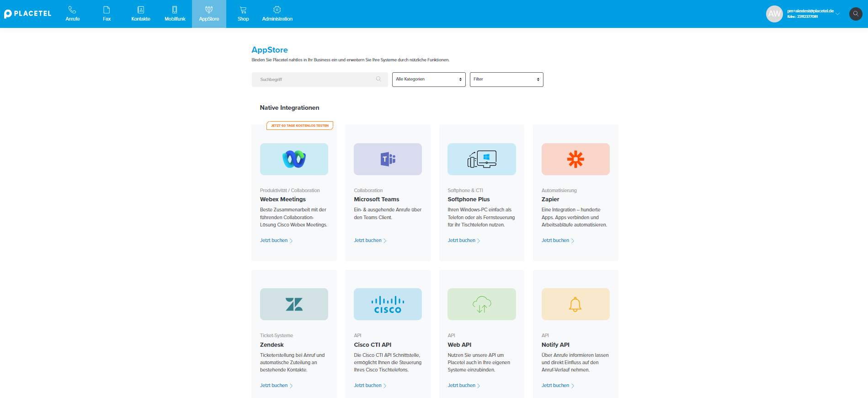
Task: Click the Softphone Plus icon tile
Action: tap(482, 159)
